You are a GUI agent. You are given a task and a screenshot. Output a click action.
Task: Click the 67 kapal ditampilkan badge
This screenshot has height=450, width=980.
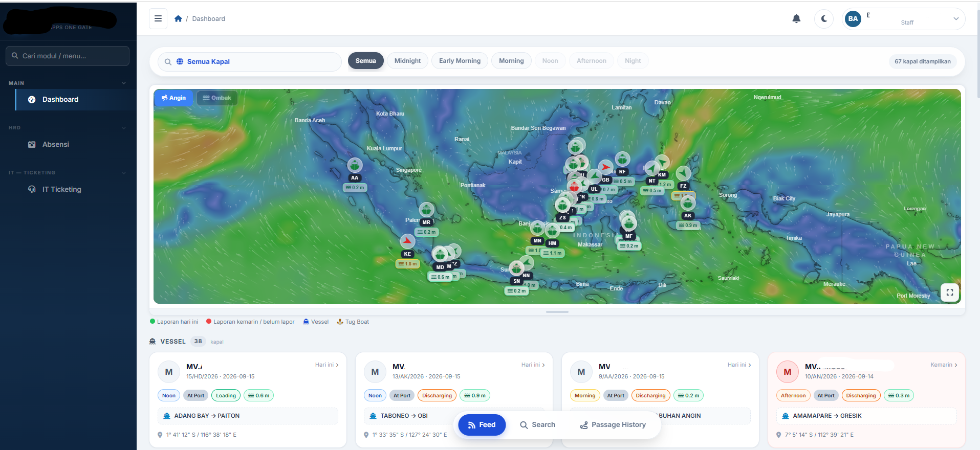(x=922, y=61)
